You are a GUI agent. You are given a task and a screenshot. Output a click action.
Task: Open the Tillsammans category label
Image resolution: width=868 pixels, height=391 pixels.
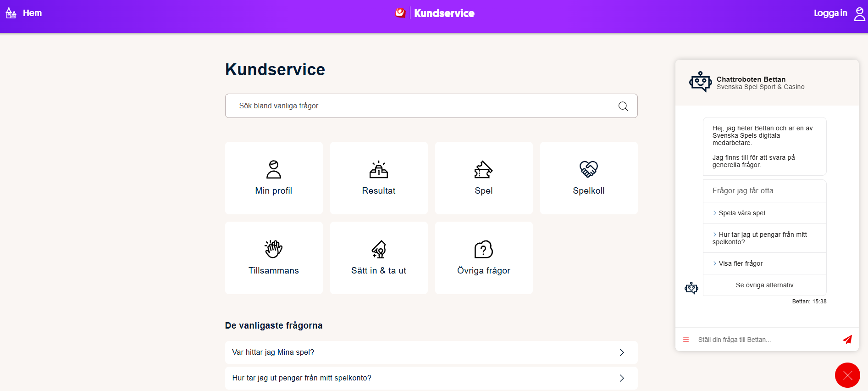click(274, 271)
